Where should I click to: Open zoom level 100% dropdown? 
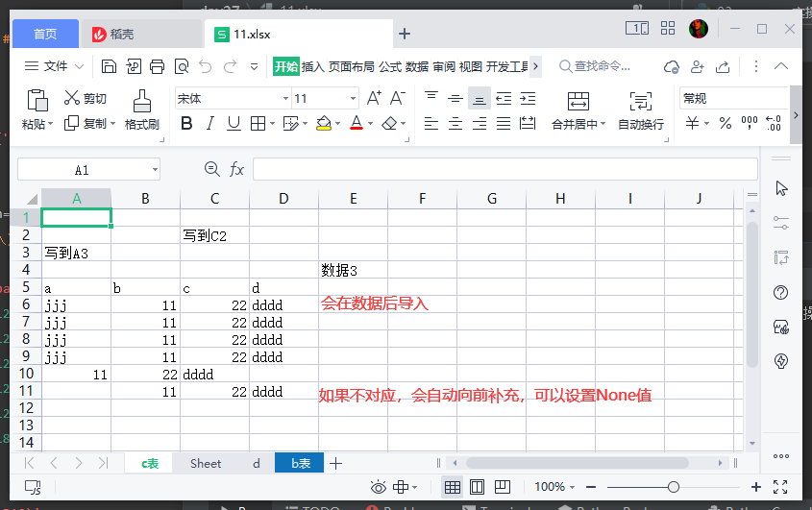click(x=572, y=487)
